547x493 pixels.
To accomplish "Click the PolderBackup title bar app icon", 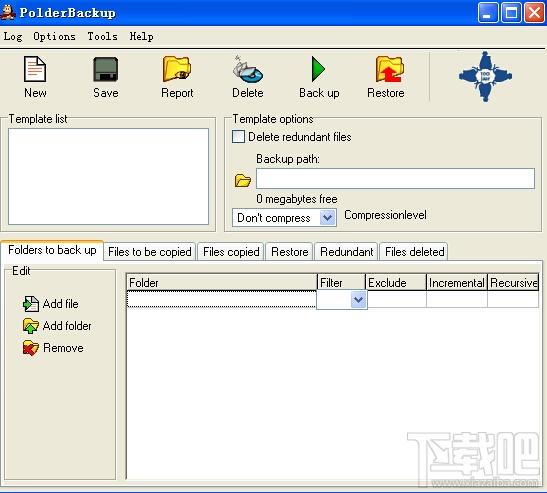I will (x=8, y=13).
